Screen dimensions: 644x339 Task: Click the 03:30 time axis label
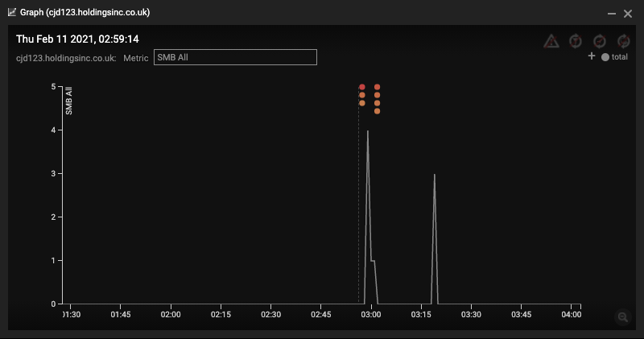471,314
